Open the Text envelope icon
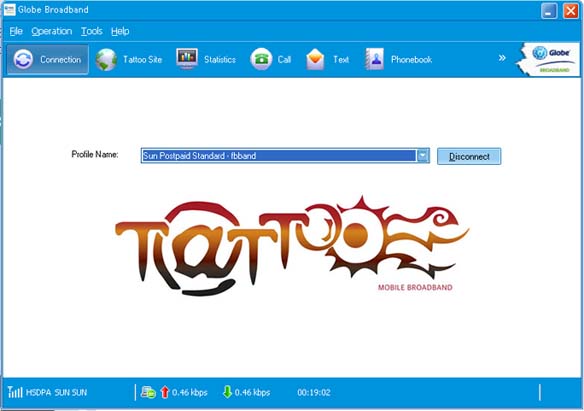 coord(315,59)
